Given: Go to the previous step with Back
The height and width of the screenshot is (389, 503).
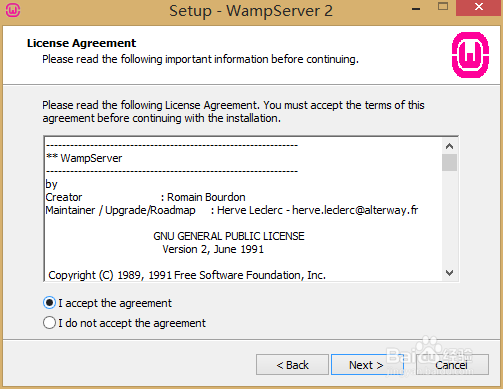Looking at the screenshot, I should (x=292, y=365).
